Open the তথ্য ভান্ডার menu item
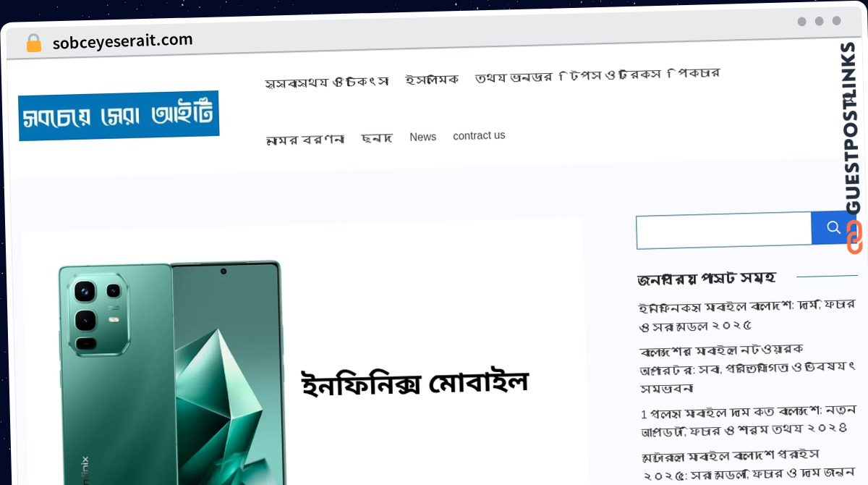 [x=514, y=77]
